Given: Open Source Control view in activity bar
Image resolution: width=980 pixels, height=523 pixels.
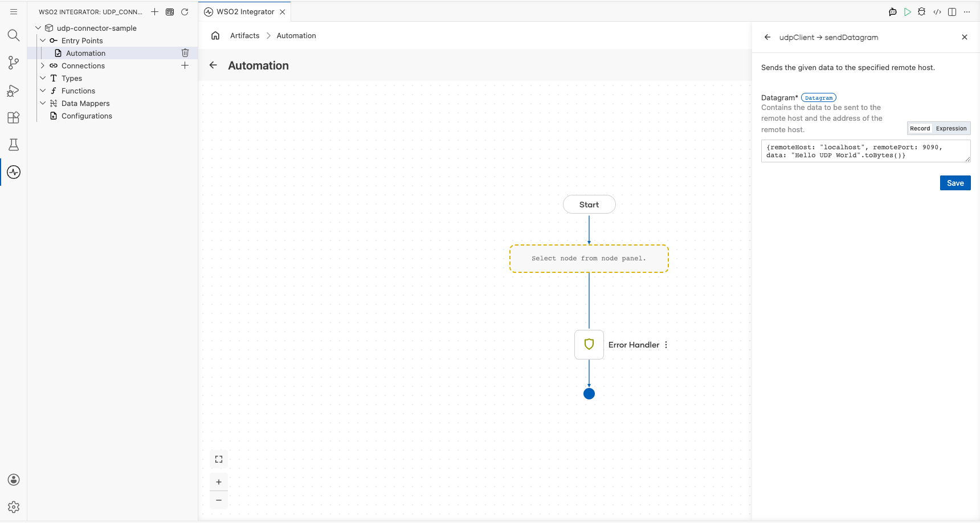Looking at the screenshot, I should 14,63.
